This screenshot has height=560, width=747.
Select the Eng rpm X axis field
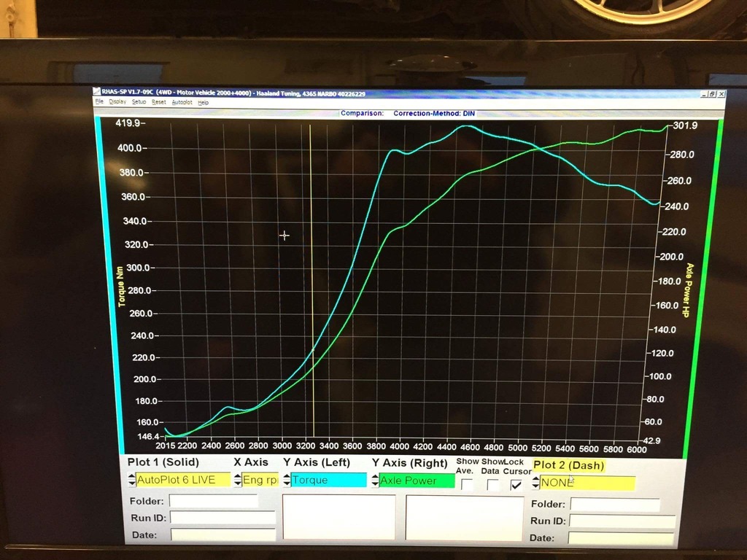(260, 480)
